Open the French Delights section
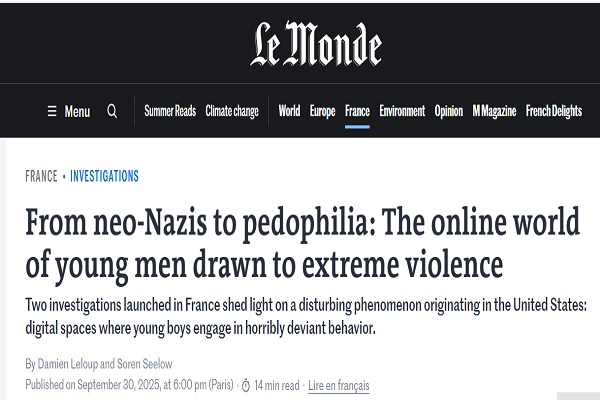Viewport: 600px width, 400px height. click(554, 111)
